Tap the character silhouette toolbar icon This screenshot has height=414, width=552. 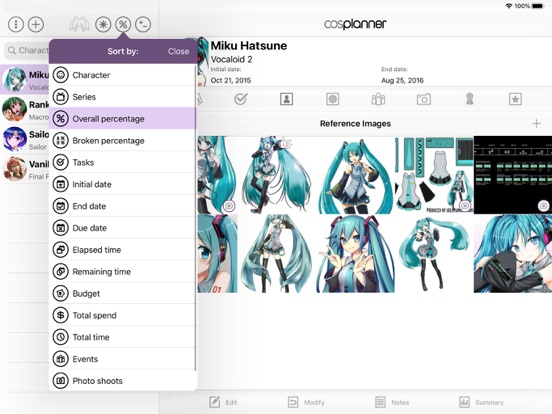click(x=79, y=24)
